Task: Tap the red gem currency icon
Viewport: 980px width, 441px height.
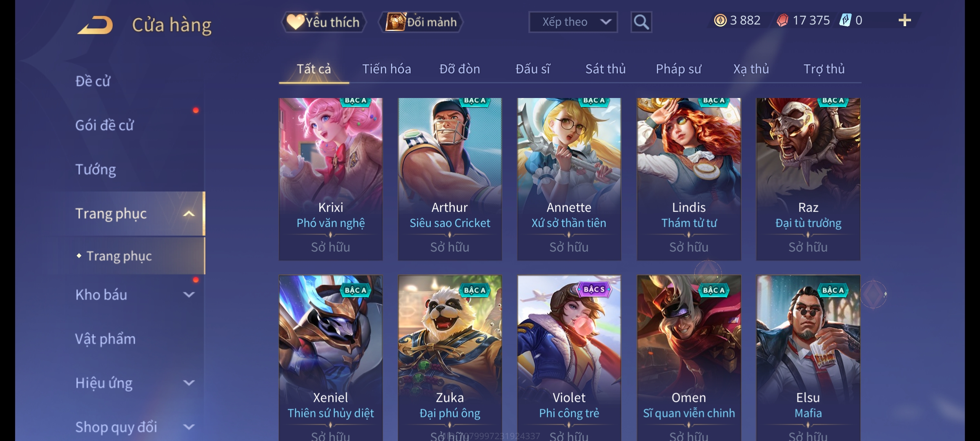Action: pyautogui.click(x=782, y=20)
